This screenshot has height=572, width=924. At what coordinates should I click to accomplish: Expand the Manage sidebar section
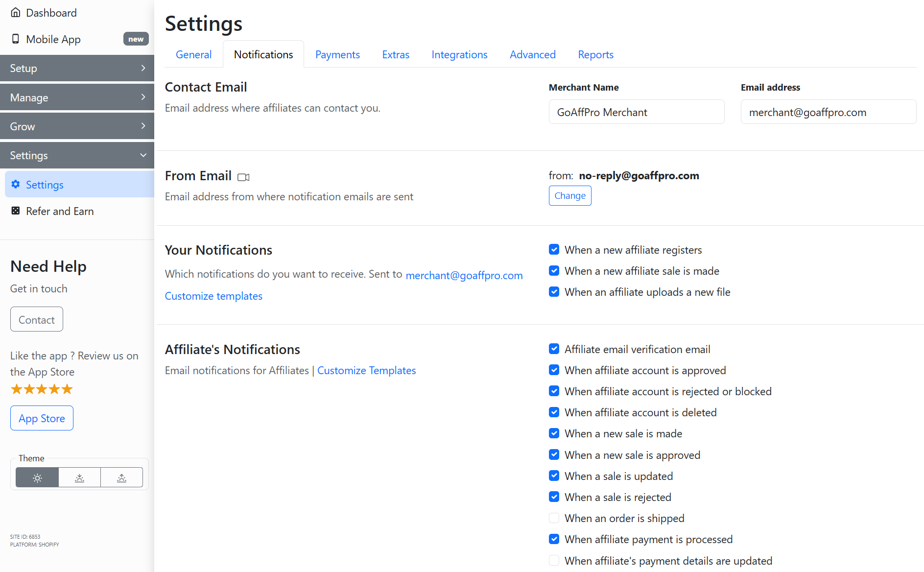[77, 97]
